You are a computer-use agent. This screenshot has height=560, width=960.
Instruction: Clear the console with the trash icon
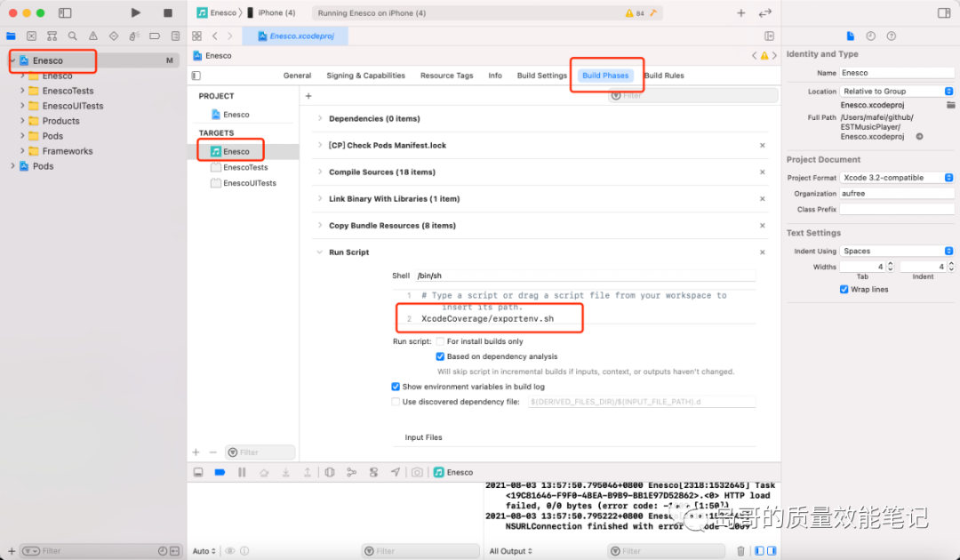click(x=740, y=551)
